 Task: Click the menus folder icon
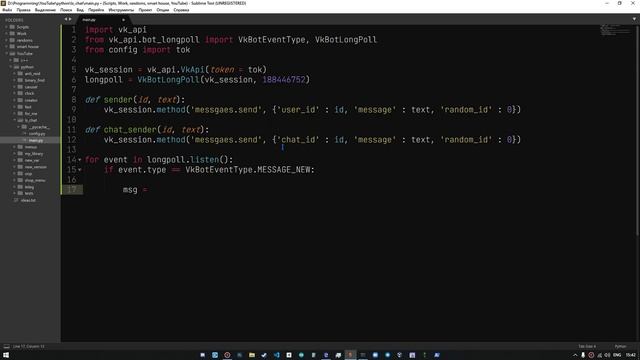click(20, 147)
